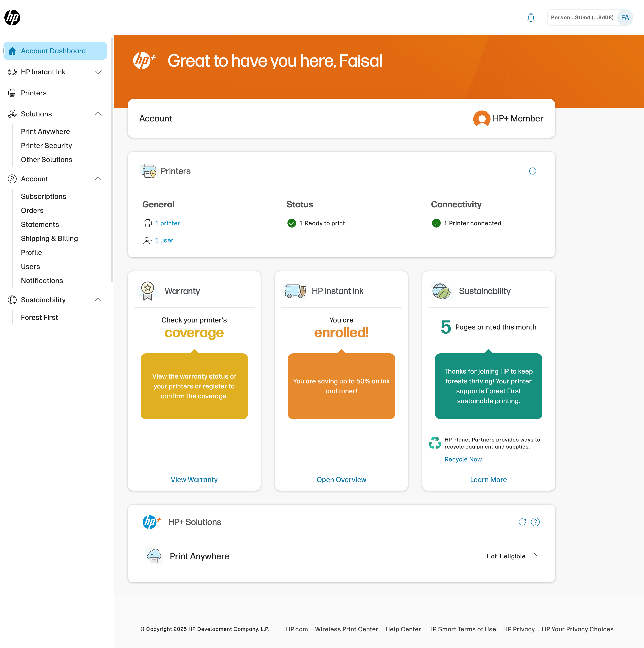Click the Printers sidebar printer icon
This screenshot has width=644, height=648.
[x=12, y=93]
